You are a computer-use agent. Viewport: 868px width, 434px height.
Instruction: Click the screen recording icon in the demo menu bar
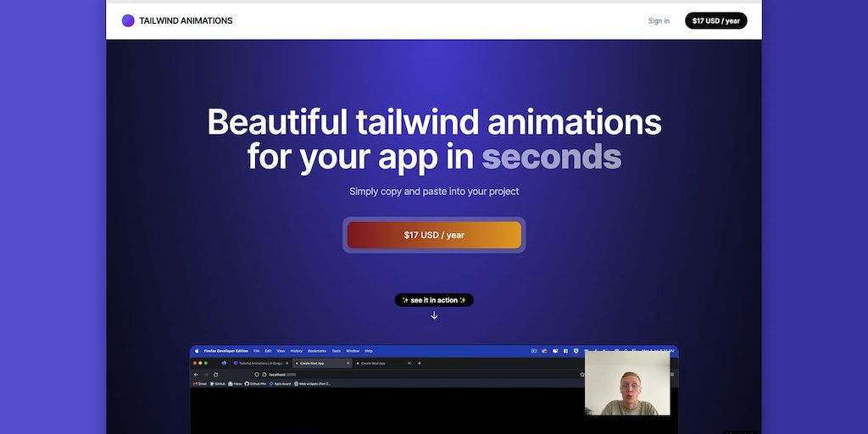tap(534, 351)
